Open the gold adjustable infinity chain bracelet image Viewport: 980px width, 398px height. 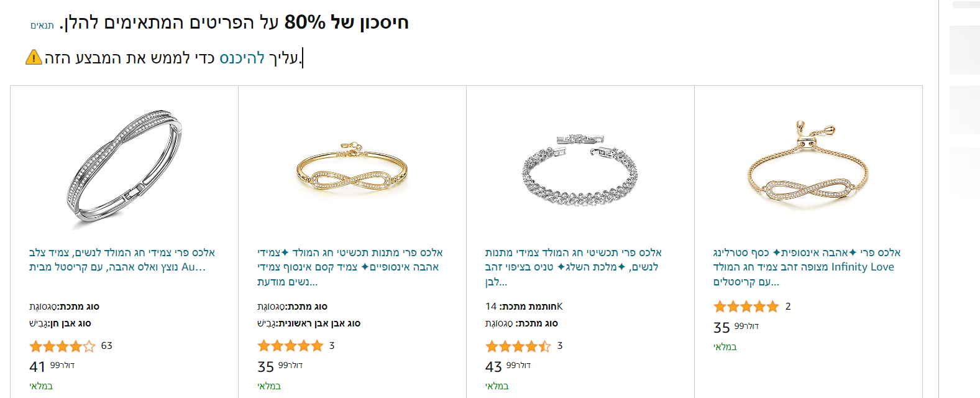pos(808,169)
